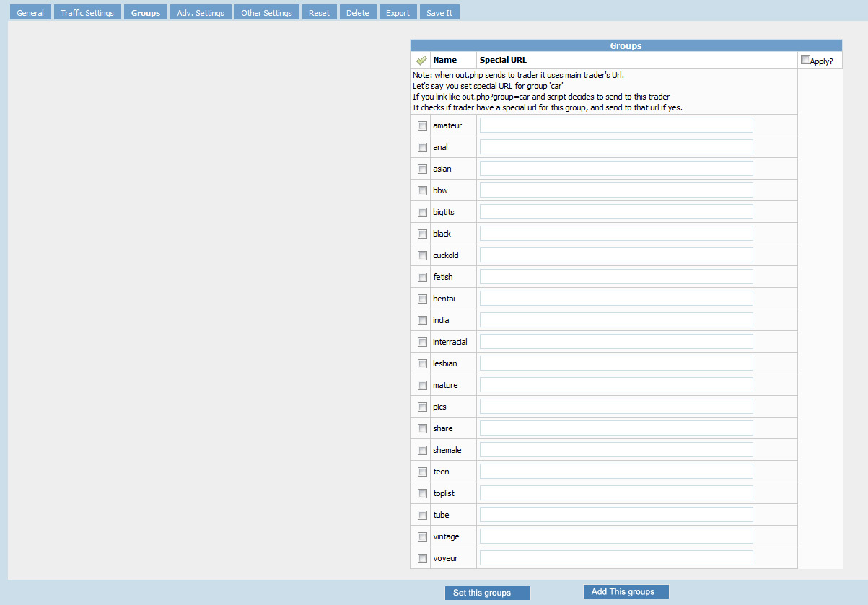Click the green checkmark icon in the table header
This screenshot has height=605, width=868.
point(422,61)
